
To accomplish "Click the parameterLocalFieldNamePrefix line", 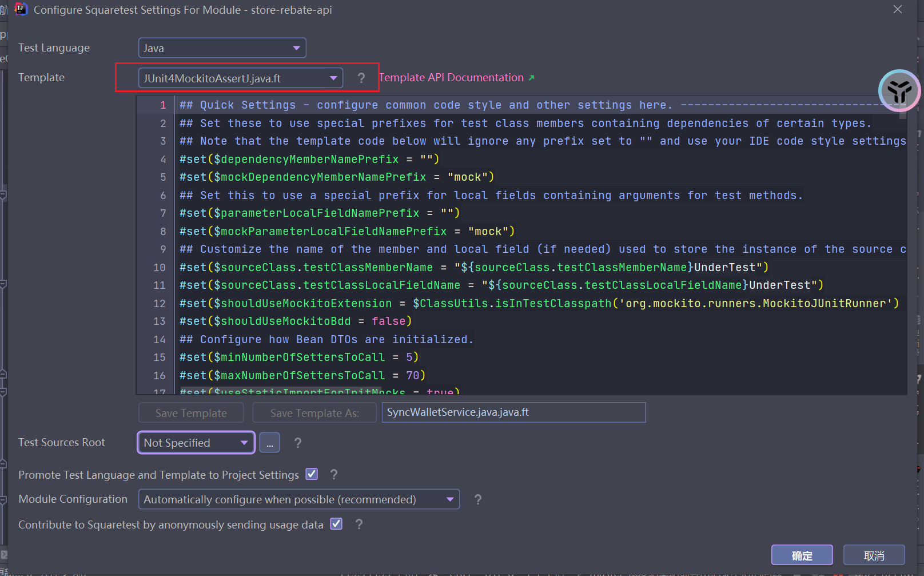I will 320,213.
